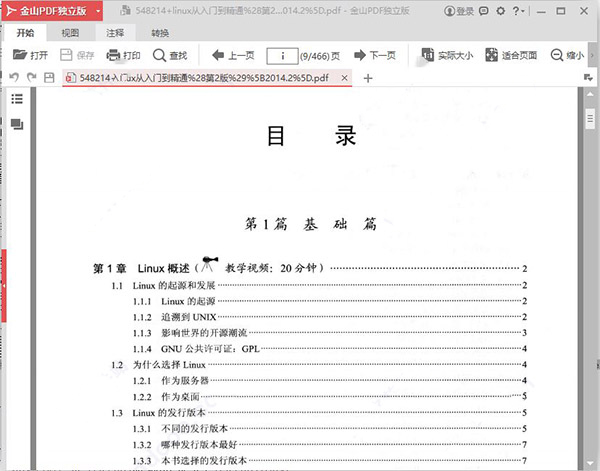Click the 目录 page heading
Viewport: 600px width, 471px height.
[311, 135]
